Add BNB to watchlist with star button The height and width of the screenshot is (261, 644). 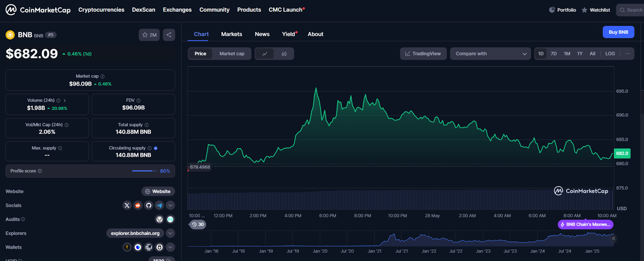(x=149, y=35)
